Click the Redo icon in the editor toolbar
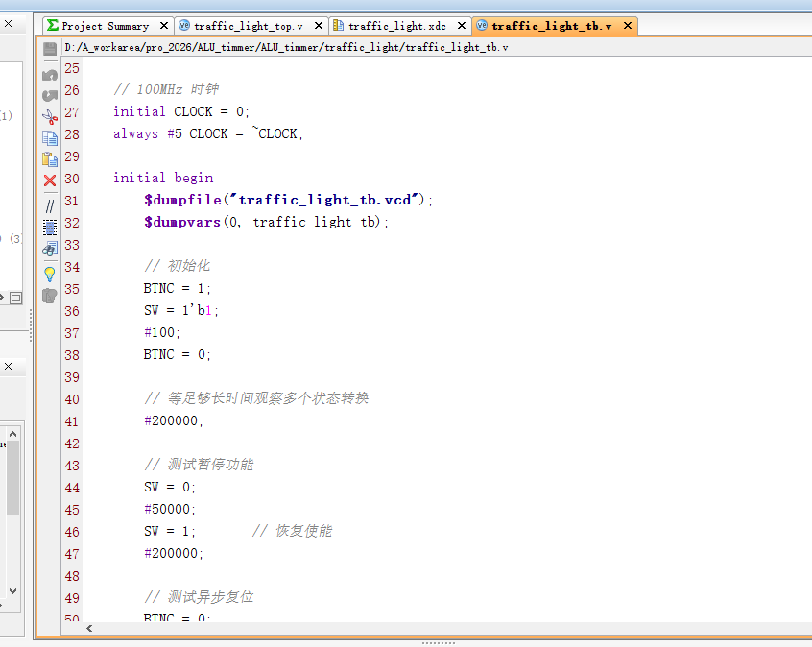812x647 pixels. pos(50,96)
